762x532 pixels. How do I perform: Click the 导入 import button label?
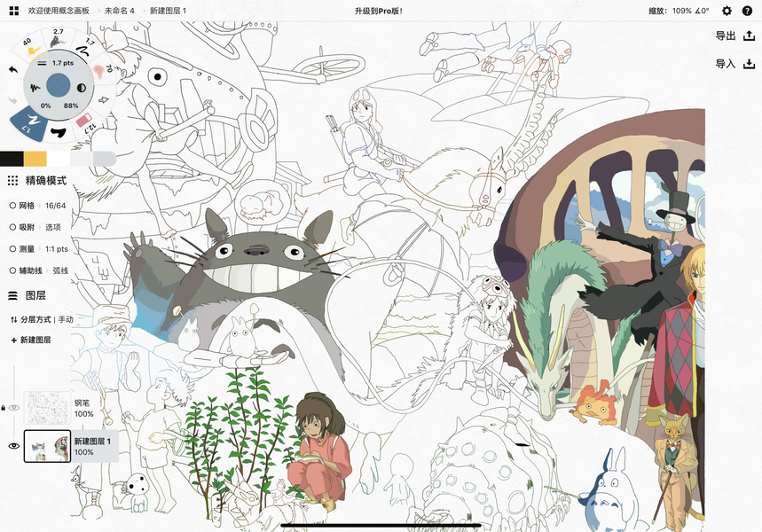726,64
